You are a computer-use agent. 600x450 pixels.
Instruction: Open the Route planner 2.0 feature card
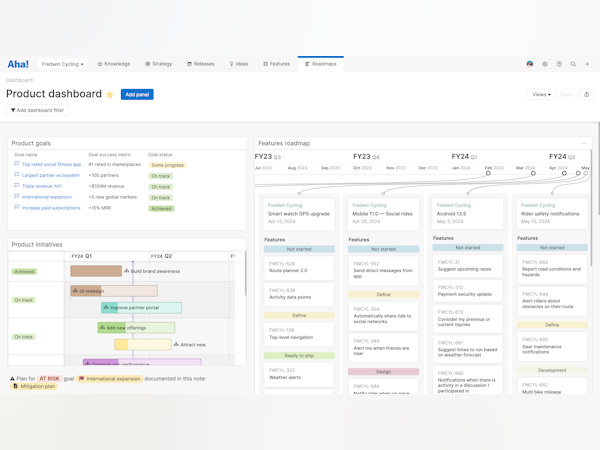[x=299, y=267]
